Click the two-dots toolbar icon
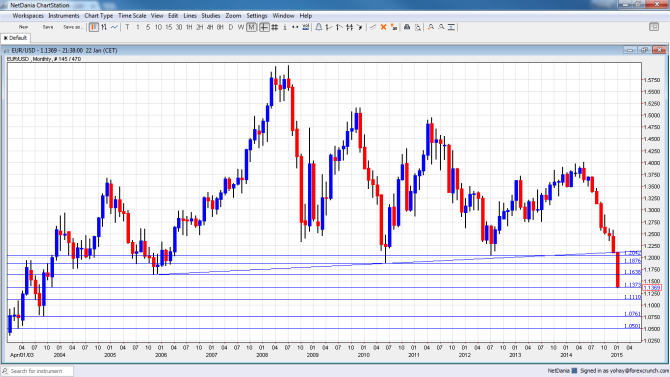The image size is (670, 377). coord(295,27)
